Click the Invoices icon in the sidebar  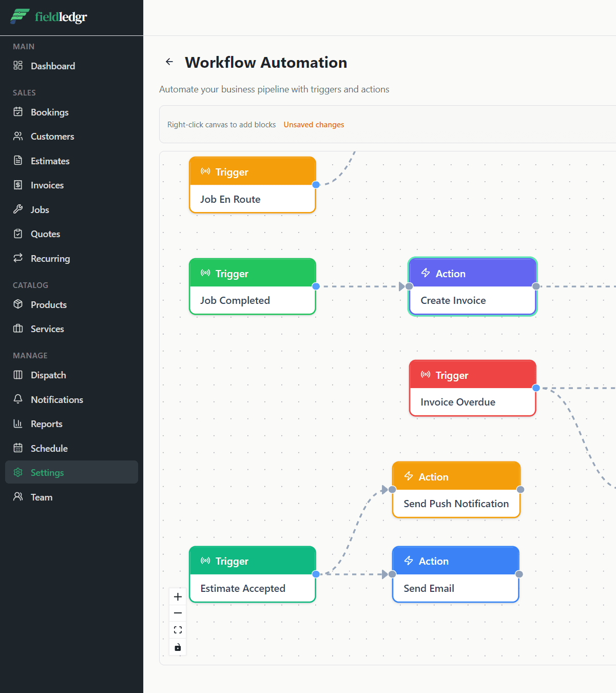point(18,185)
